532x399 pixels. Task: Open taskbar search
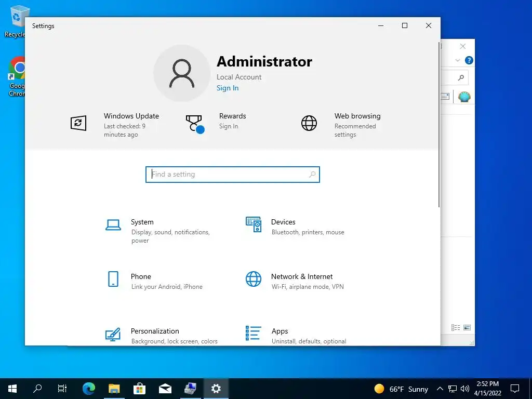37,389
